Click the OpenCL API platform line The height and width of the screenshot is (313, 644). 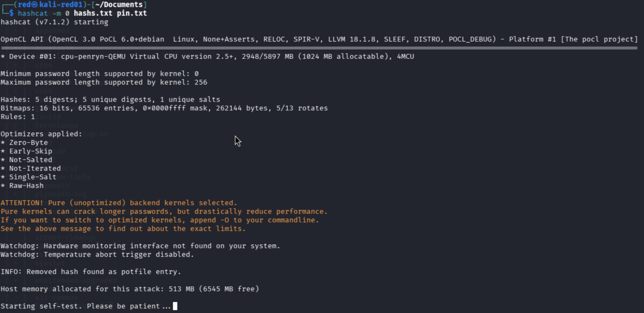pyautogui.click(x=319, y=39)
